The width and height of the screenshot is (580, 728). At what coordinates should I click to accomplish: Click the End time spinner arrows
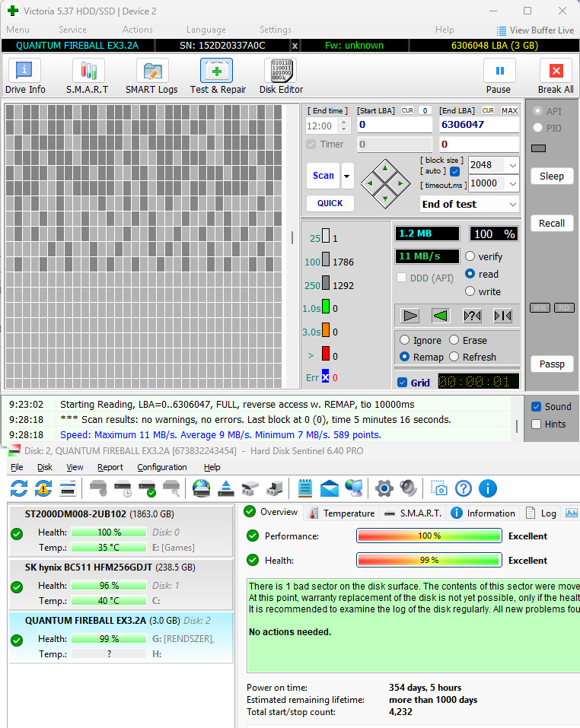344,126
